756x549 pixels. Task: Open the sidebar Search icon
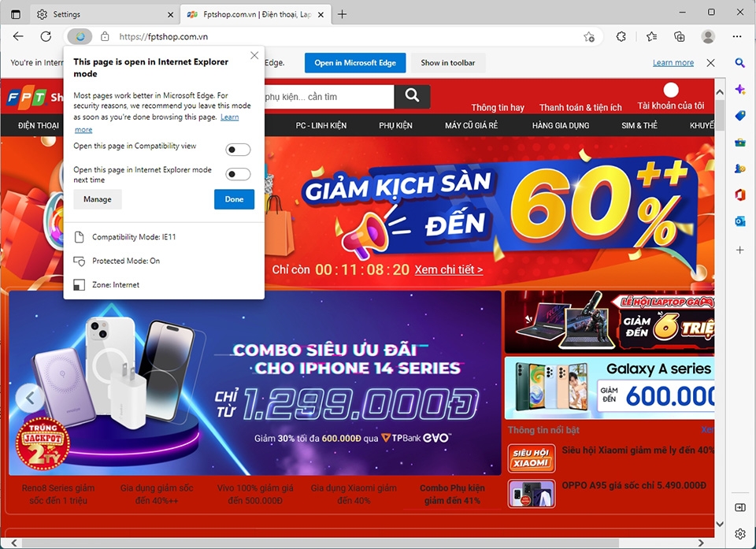click(x=739, y=63)
